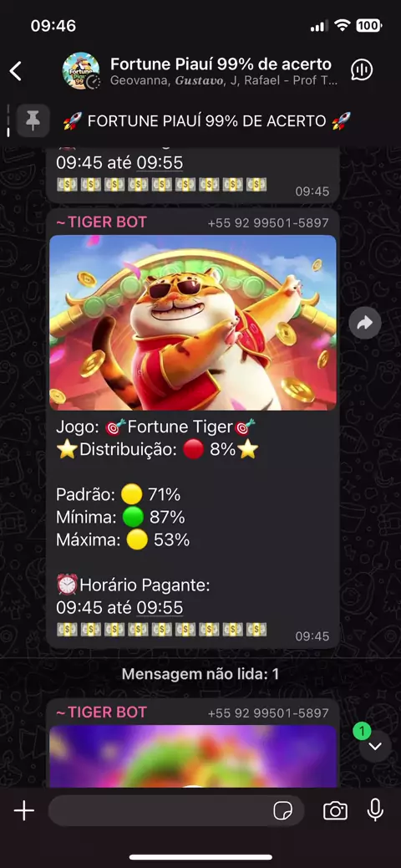401x868 pixels.
Task: Launch camera from input bar
Action: pyautogui.click(x=335, y=811)
